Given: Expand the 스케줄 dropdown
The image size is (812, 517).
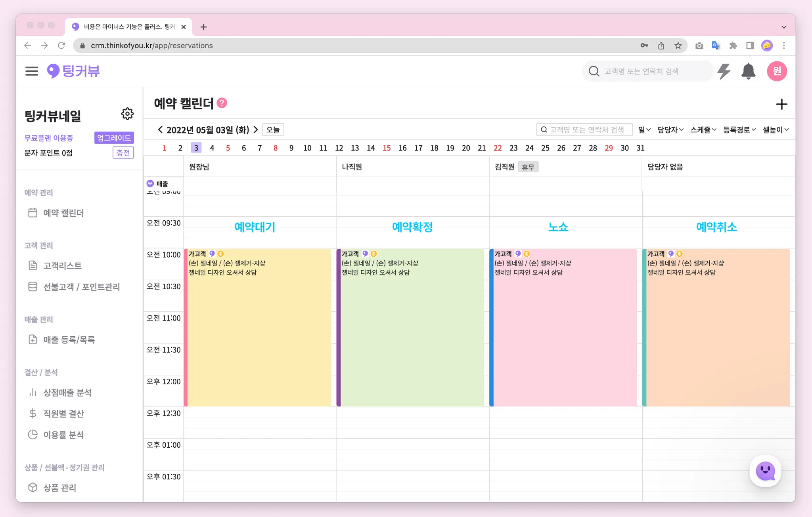Looking at the screenshot, I should click(x=703, y=130).
